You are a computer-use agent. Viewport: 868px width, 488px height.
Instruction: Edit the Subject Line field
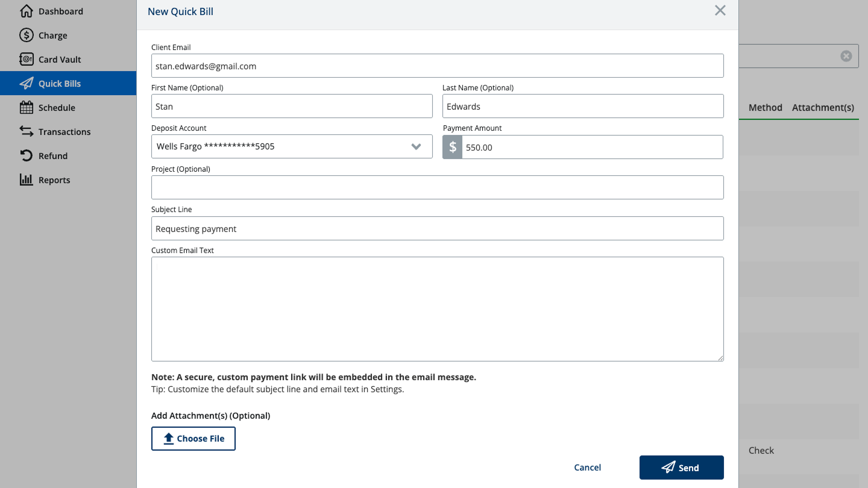(x=437, y=228)
